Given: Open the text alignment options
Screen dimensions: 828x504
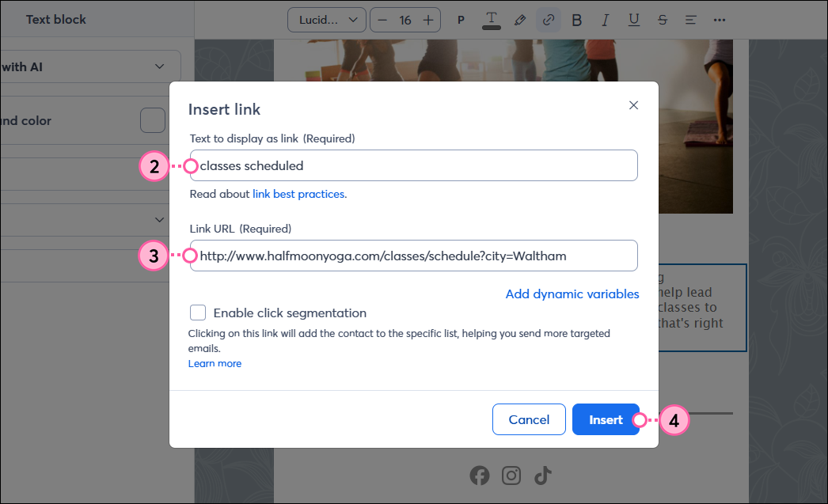Looking at the screenshot, I should pyautogui.click(x=690, y=20).
